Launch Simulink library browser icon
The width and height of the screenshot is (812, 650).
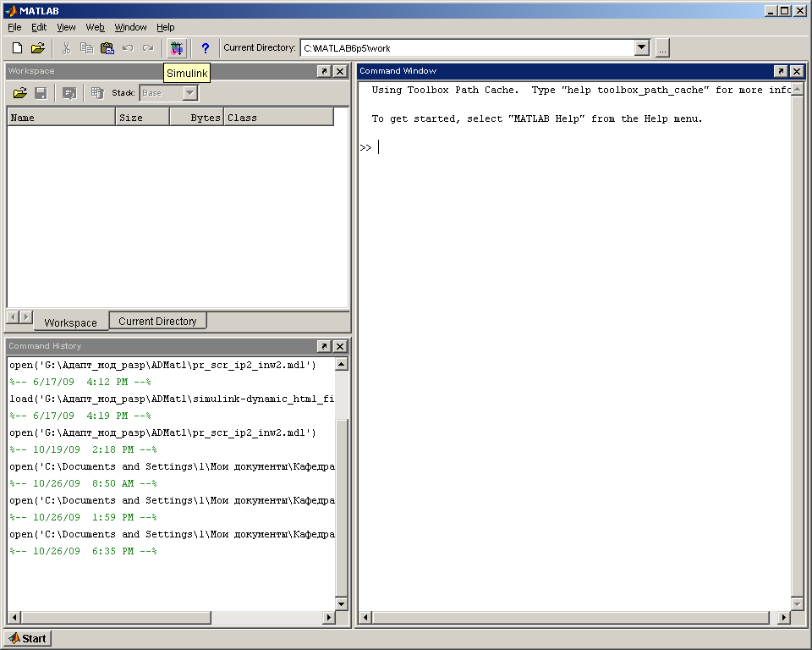[x=177, y=48]
